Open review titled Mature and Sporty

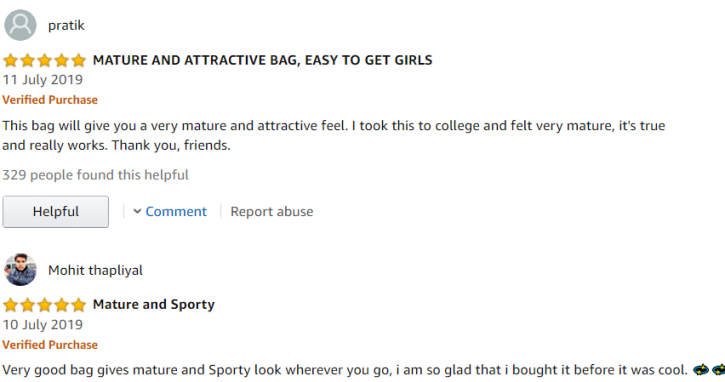point(154,304)
